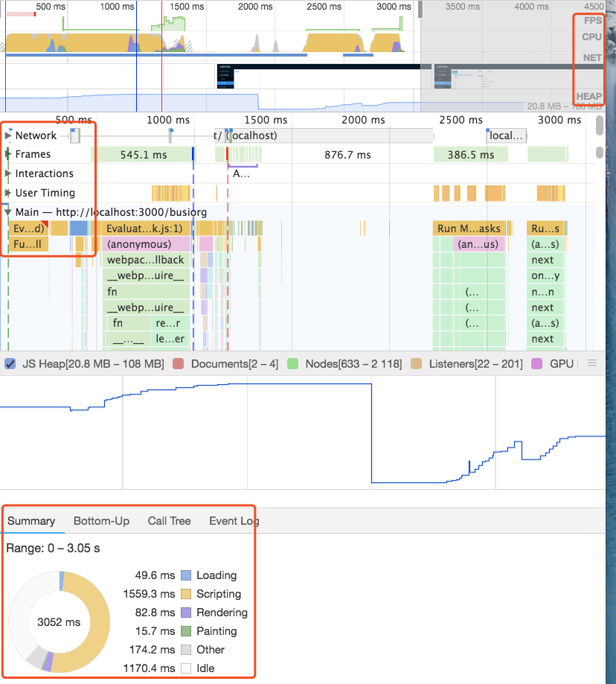Click the flame chart vertical scrollbar
The image size is (616, 684).
point(600,126)
